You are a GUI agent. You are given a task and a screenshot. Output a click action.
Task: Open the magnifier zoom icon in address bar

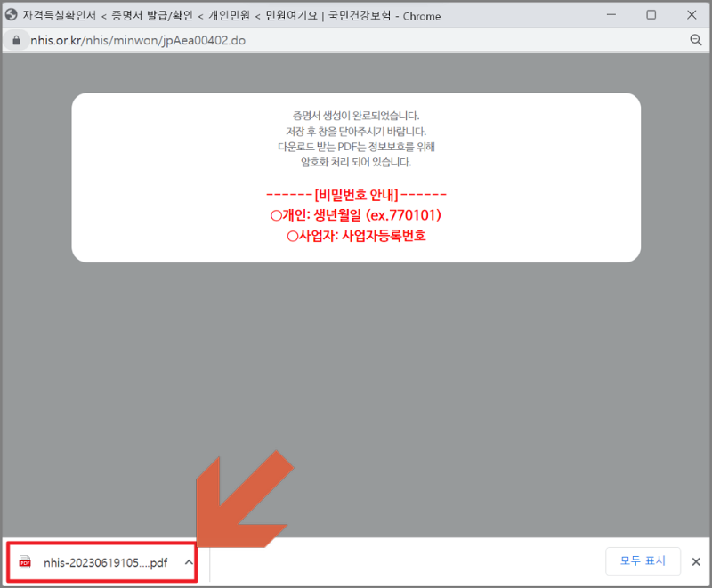tap(695, 40)
